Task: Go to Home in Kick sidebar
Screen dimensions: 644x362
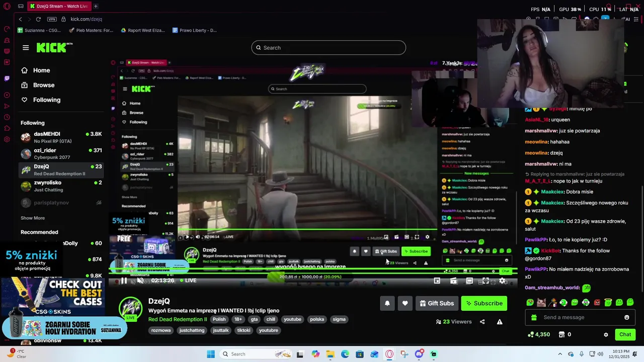Action: (x=35, y=70)
